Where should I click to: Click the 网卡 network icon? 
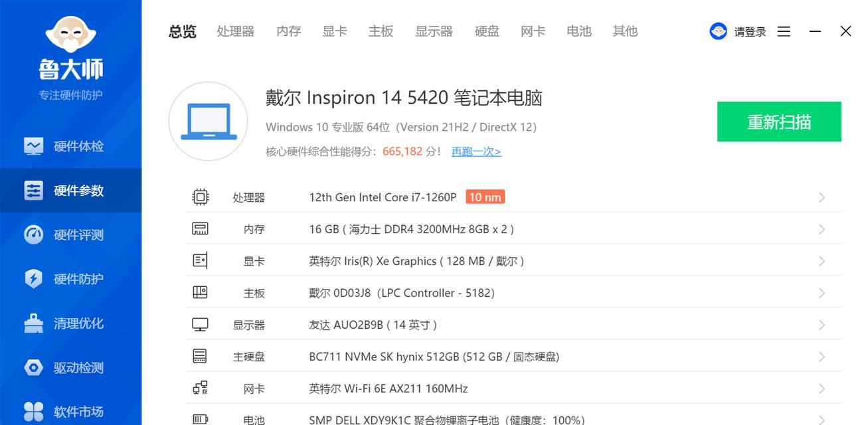click(200, 388)
